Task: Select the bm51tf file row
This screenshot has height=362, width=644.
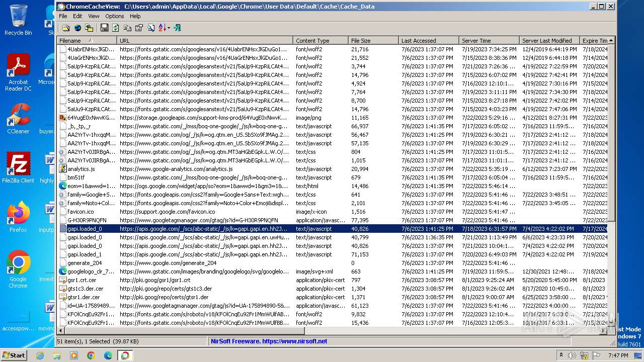Action: [x=333, y=177]
